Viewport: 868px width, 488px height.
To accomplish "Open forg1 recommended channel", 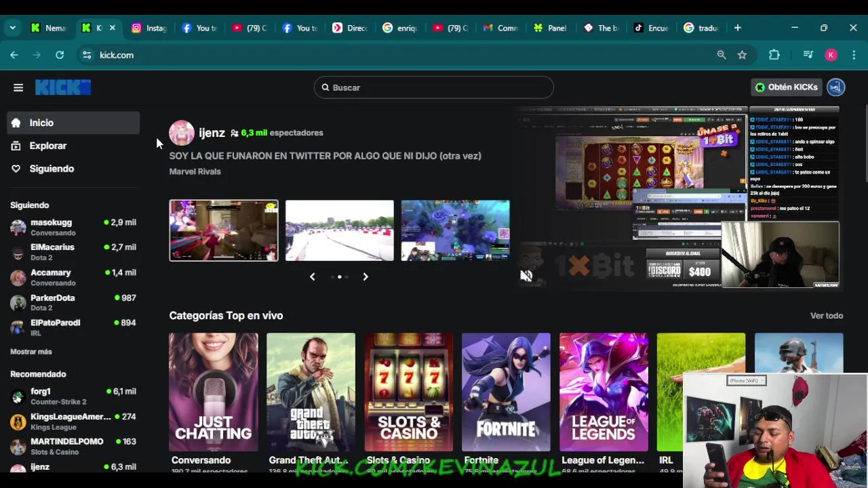I will click(73, 396).
